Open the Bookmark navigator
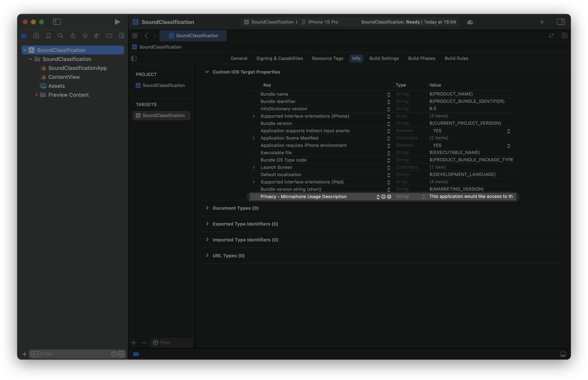This screenshot has width=588, height=380. [x=48, y=36]
